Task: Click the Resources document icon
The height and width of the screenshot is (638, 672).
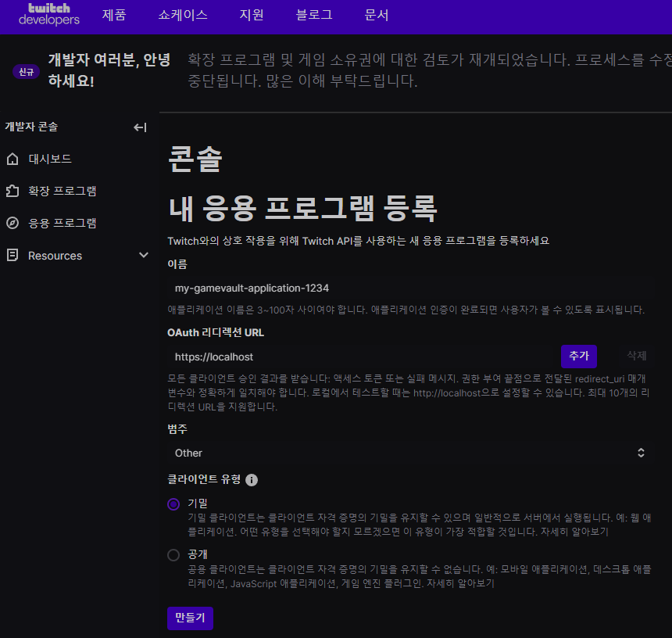Action: pyautogui.click(x=12, y=256)
